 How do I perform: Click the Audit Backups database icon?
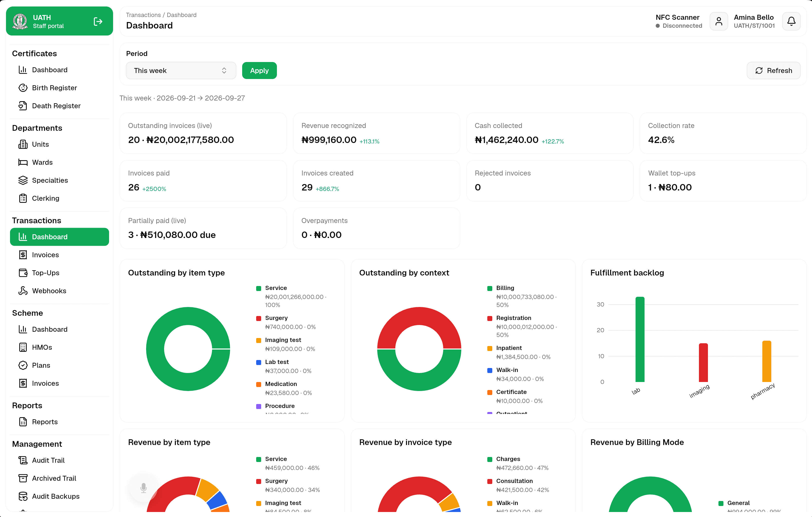tap(23, 496)
